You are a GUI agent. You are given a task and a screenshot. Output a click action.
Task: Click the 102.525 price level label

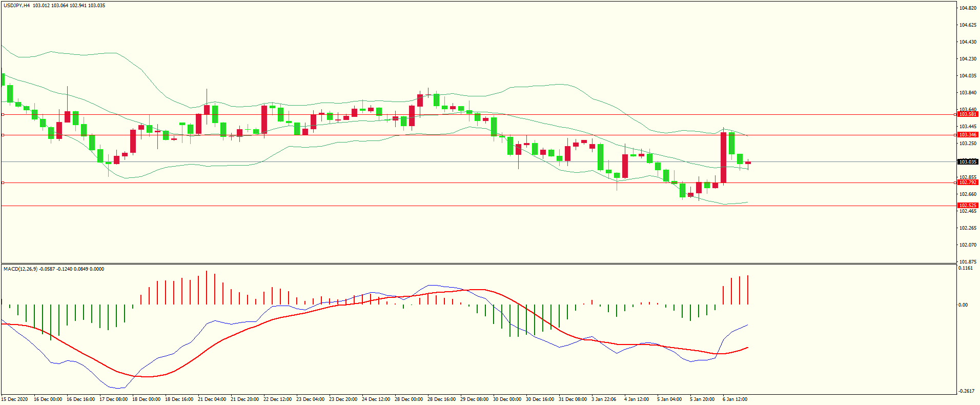[x=968, y=206]
